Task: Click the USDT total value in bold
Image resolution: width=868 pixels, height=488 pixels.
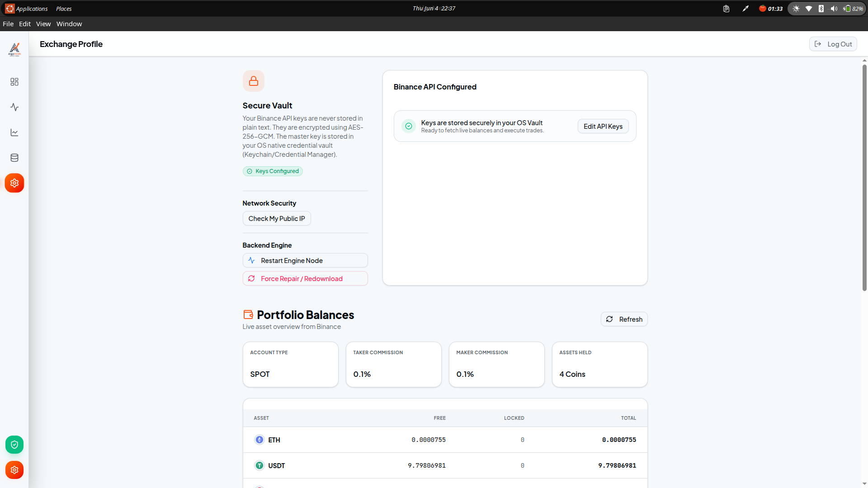Action: tap(617, 466)
